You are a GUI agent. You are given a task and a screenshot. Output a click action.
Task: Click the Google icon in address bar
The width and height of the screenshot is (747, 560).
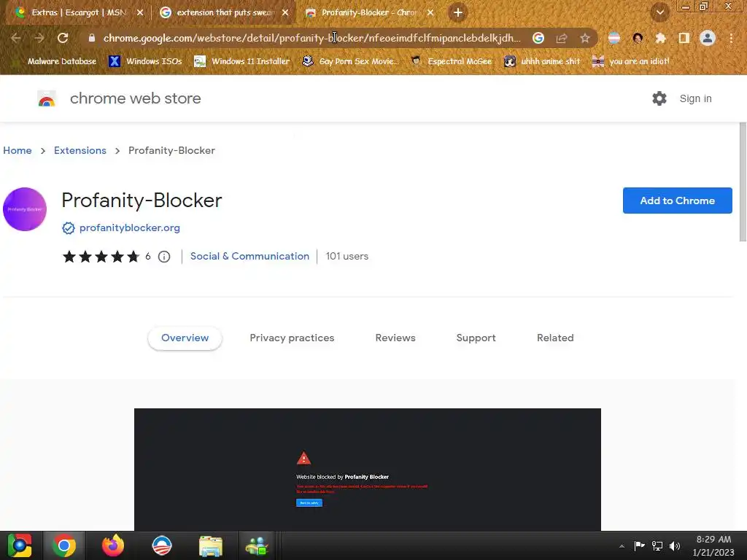[538, 38]
